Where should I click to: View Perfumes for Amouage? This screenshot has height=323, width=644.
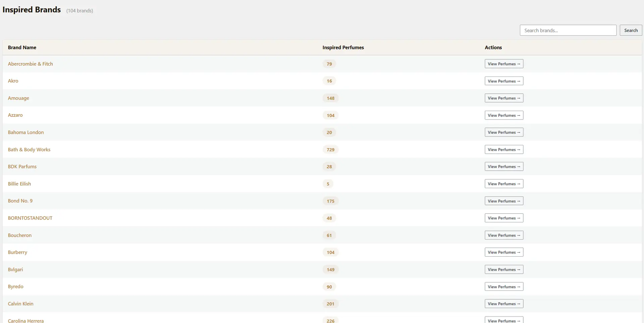point(504,98)
